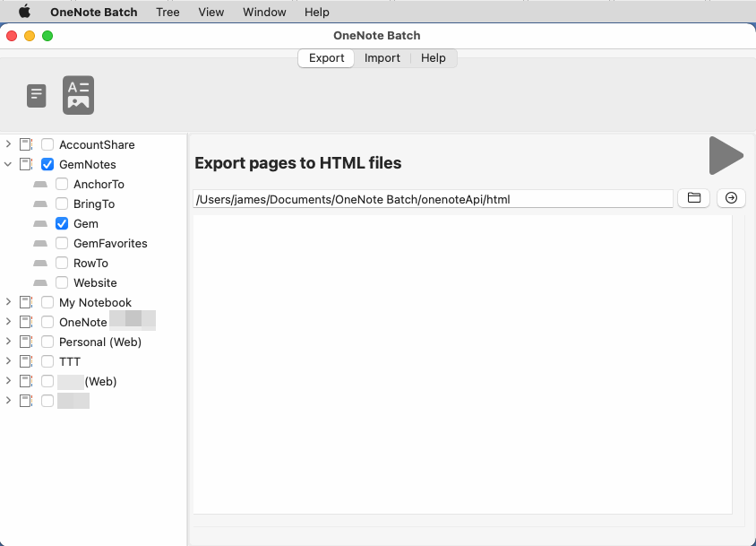Click inside the export log output area
The width and height of the screenshot is (756, 546).
pyautogui.click(x=462, y=365)
